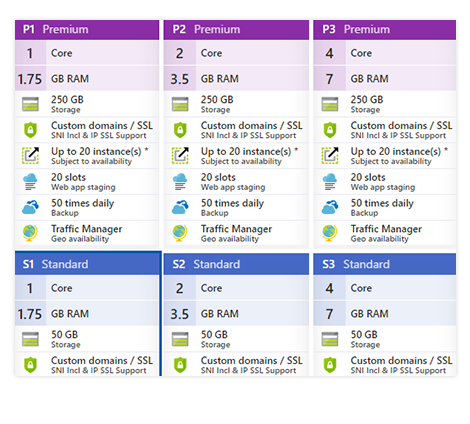This screenshot has width=470, height=424.
Task: Choose the P3 Premium pricing tier header
Action: (x=385, y=30)
